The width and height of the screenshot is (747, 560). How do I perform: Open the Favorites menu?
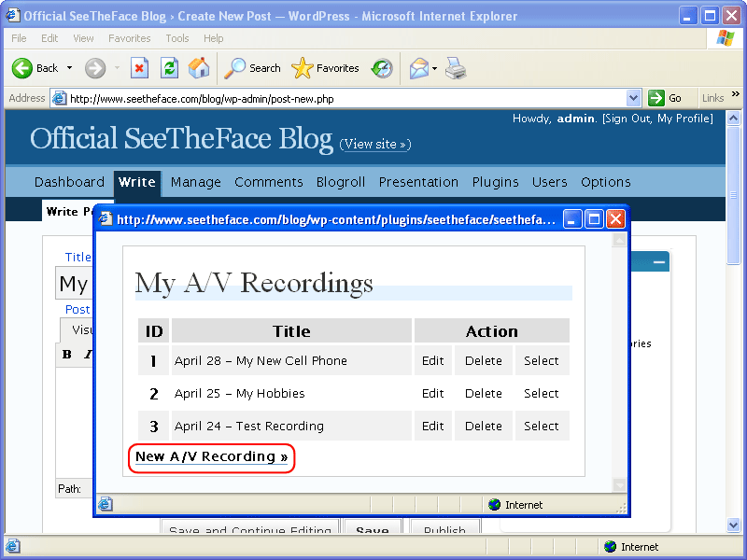(129, 38)
